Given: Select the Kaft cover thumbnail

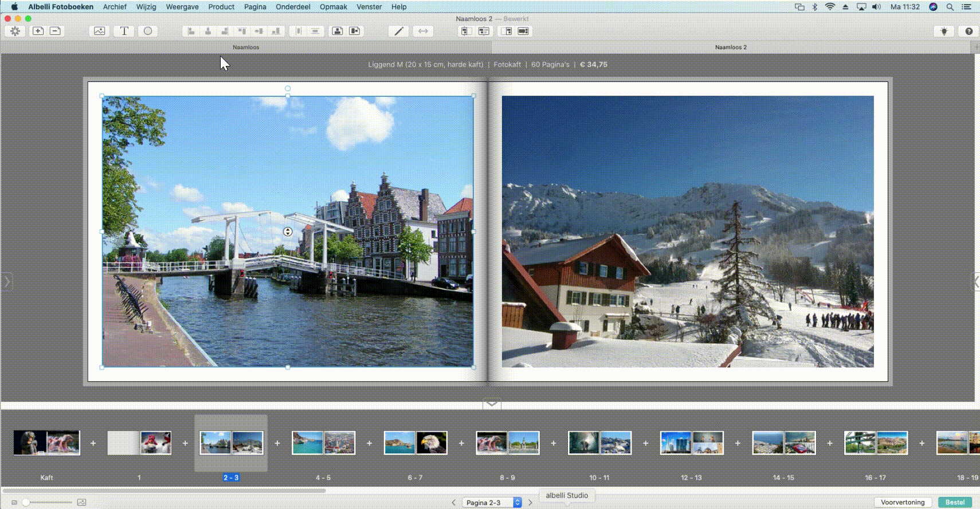Looking at the screenshot, I should (x=46, y=443).
